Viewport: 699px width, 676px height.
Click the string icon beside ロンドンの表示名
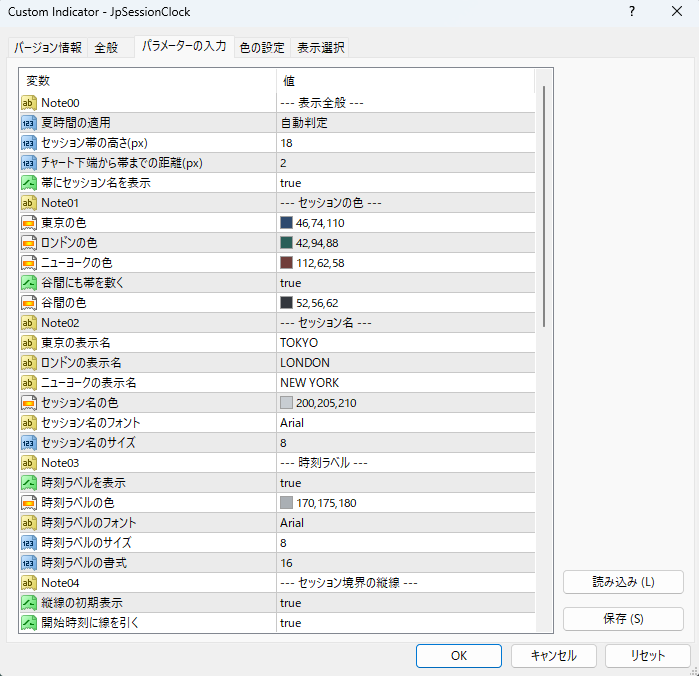[29, 363]
